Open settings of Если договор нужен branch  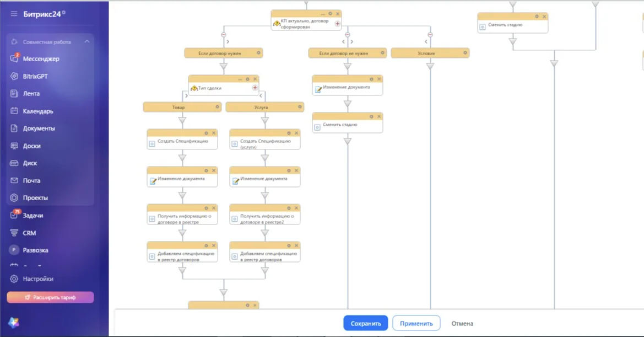coord(258,52)
